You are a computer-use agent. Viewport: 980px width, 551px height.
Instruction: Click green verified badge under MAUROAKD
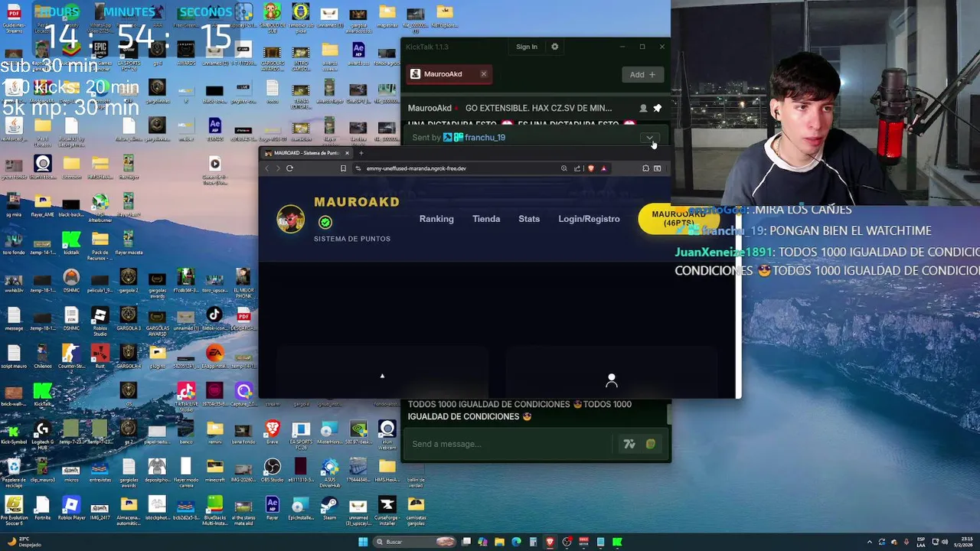click(x=325, y=222)
